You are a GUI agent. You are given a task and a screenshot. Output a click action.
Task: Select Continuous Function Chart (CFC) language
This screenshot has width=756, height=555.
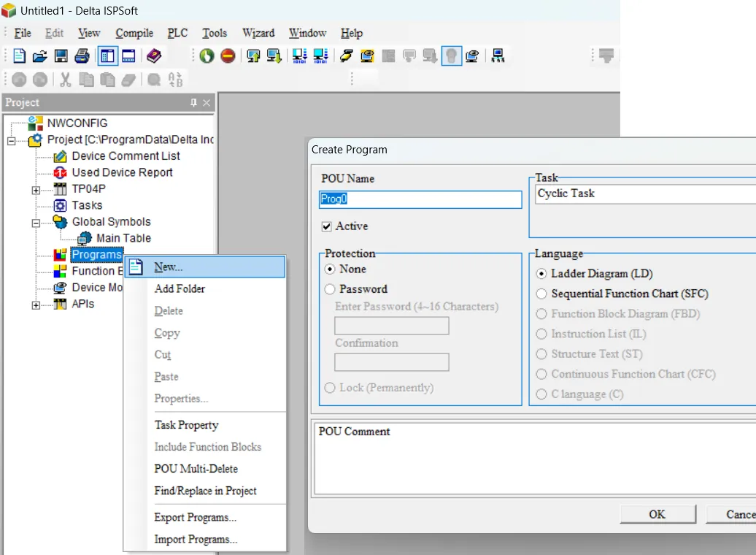pos(541,374)
